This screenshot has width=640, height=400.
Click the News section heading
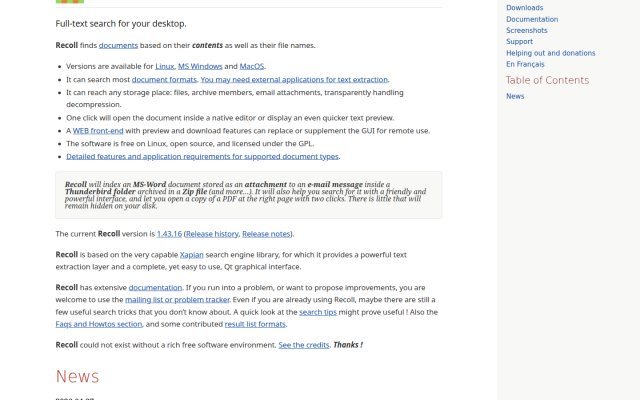tap(78, 376)
